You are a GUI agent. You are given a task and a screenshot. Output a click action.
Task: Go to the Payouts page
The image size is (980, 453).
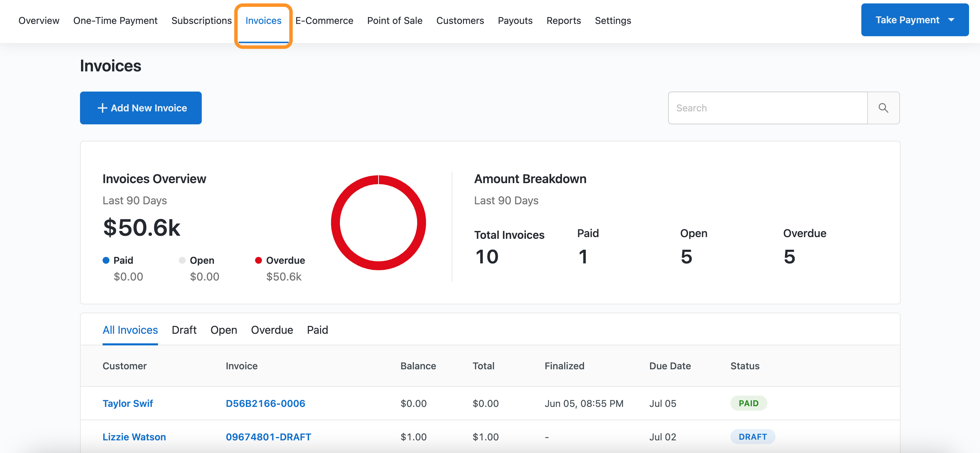point(515,20)
